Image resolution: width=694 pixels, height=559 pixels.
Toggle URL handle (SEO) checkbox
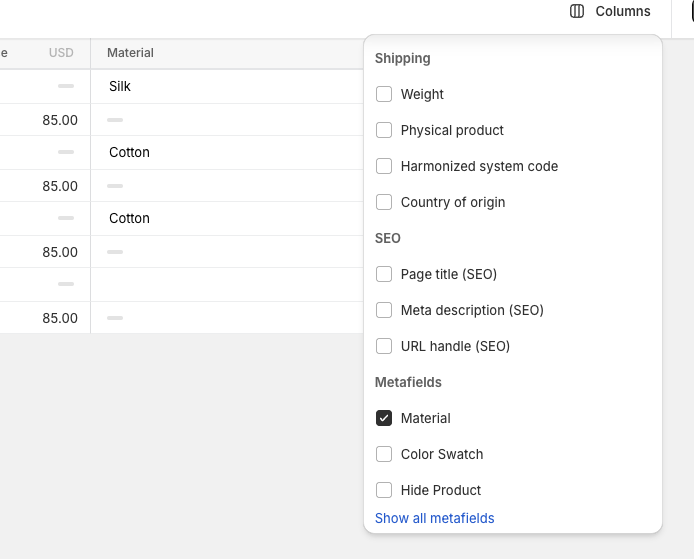[384, 346]
